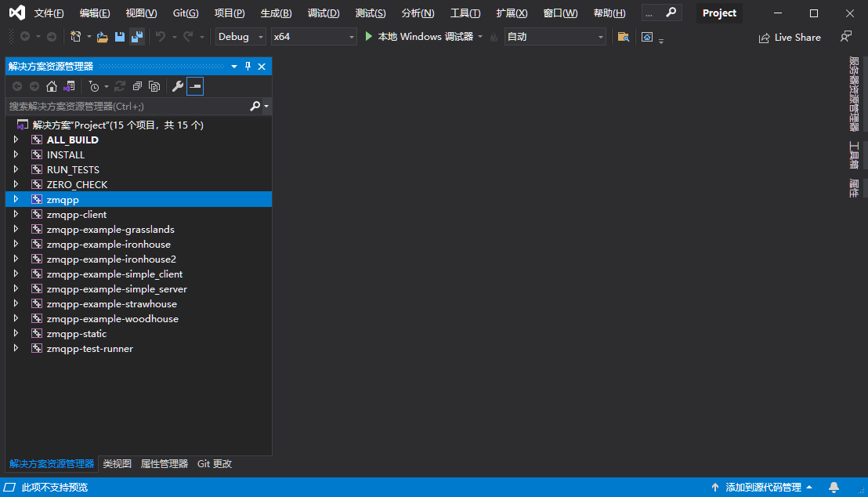This screenshot has width=868, height=497.
Task: Click the Save All icon
Action: click(137, 37)
